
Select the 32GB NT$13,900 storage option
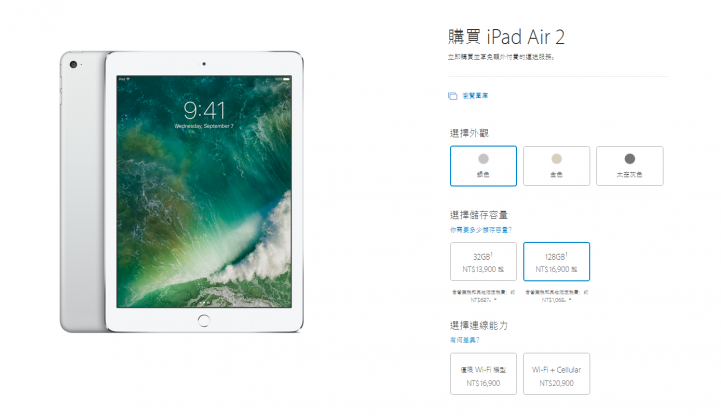[x=483, y=262]
